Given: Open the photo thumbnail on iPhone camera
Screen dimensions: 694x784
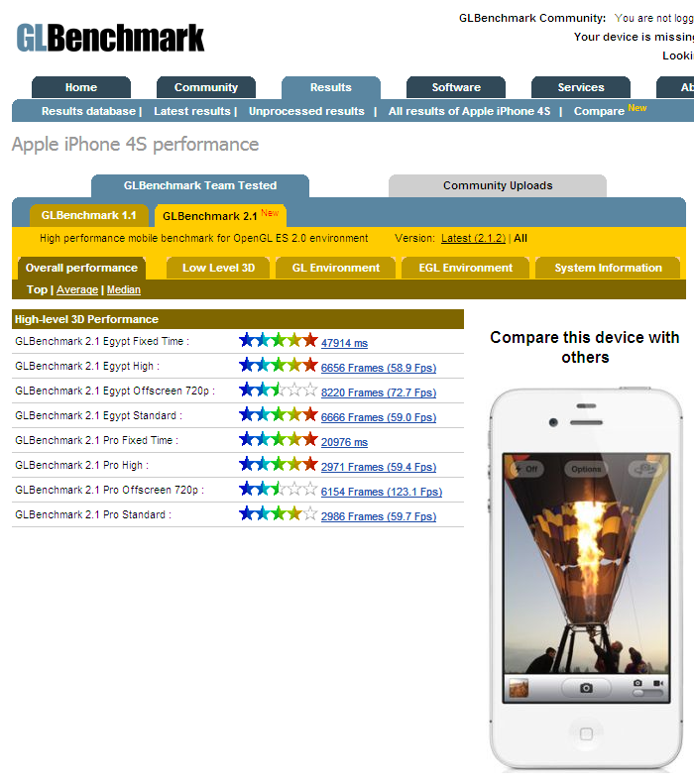Looking at the screenshot, I should (x=519, y=687).
